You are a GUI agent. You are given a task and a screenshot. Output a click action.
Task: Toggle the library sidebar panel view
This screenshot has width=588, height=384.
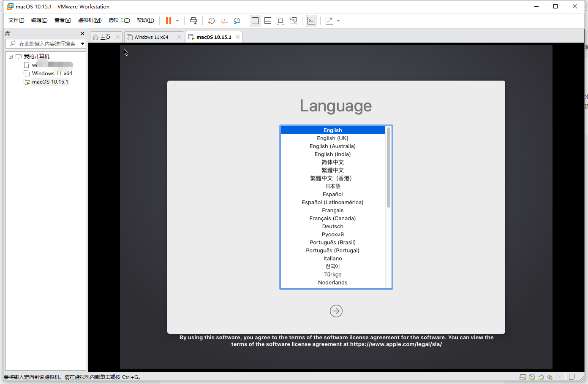(x=255, y=21)
